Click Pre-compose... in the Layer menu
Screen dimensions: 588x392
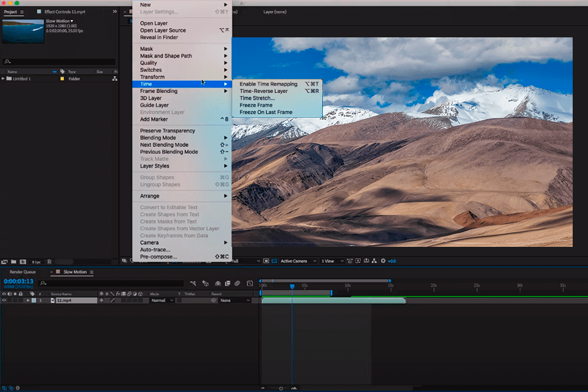point(182,257)
